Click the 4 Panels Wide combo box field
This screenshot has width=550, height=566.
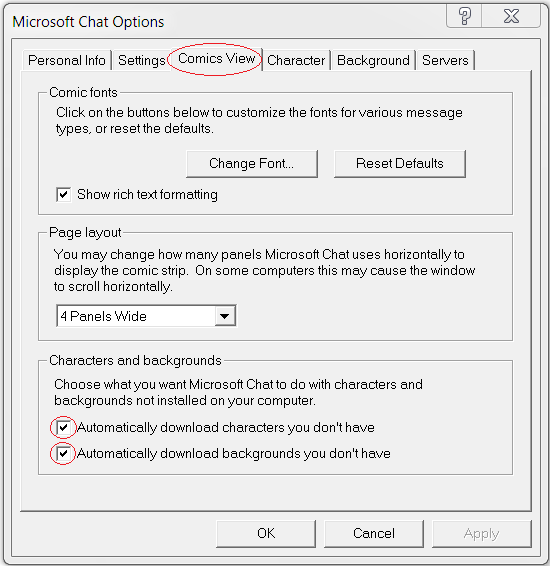tap(146, 316)
